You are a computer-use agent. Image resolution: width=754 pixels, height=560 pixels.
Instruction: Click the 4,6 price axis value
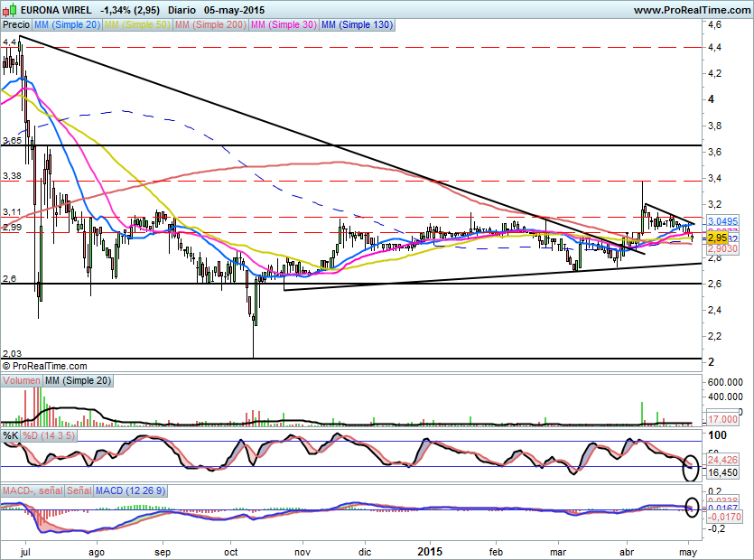coord(714,24)
